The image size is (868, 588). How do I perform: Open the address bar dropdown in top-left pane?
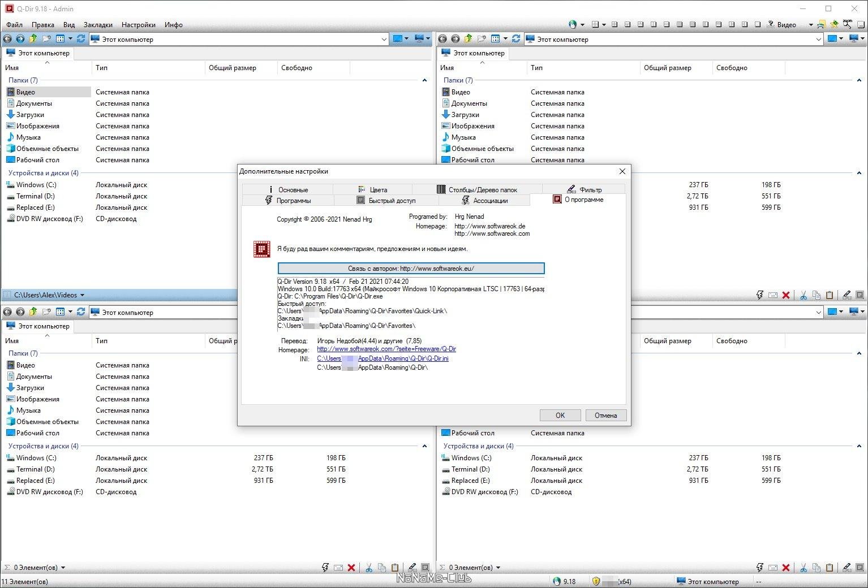384,39
